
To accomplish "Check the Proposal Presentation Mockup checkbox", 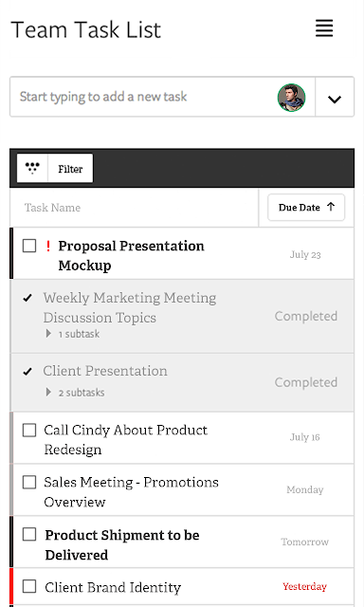I will tap(29, 246).
